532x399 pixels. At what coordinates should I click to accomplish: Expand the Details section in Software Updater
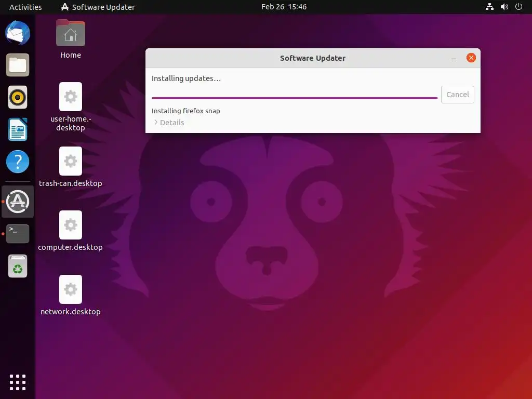[x=169, y=123]
